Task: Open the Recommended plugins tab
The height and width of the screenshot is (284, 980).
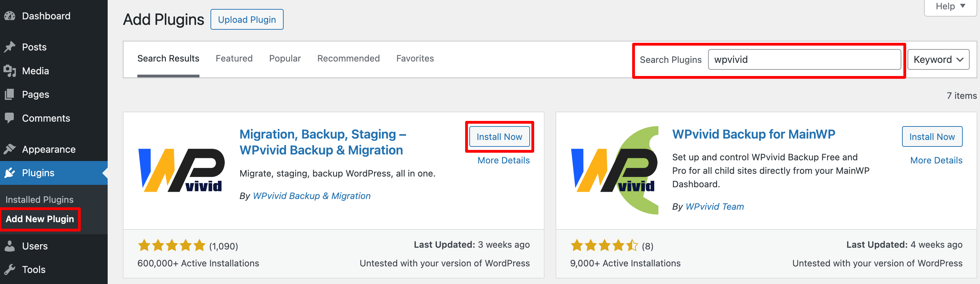Action: [x=349, y=58]
